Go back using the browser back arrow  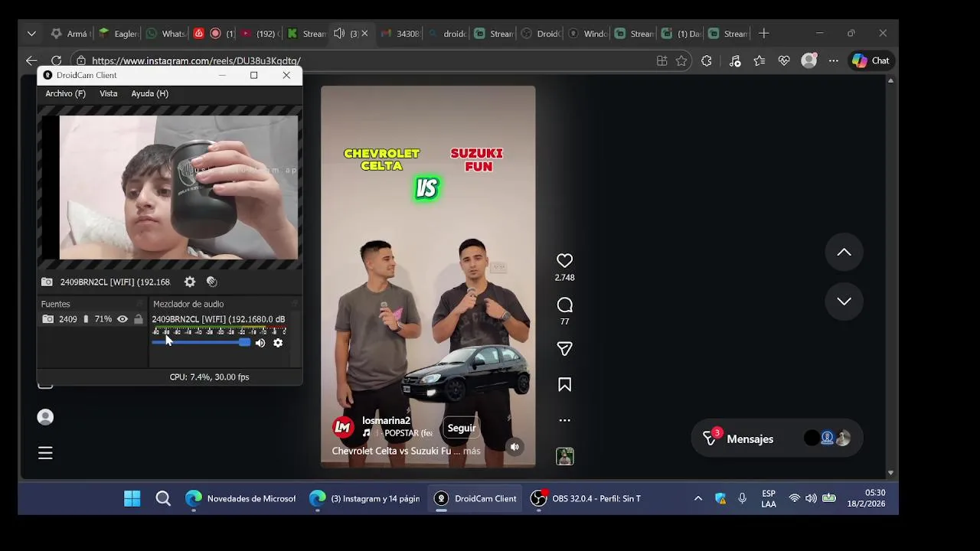click(31, 60)
